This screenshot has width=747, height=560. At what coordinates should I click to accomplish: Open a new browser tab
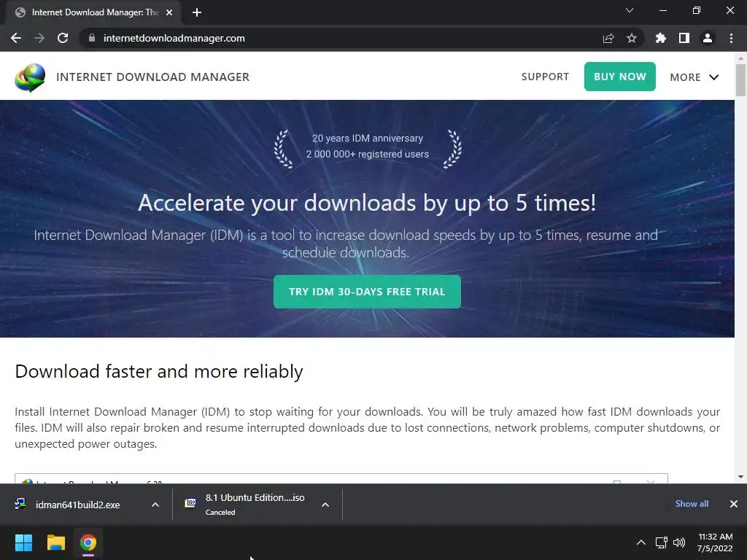(x=196, y=12)
